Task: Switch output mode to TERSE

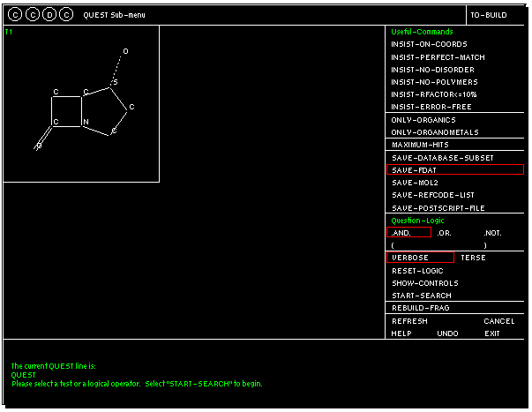Action: [x=473, y=258]
